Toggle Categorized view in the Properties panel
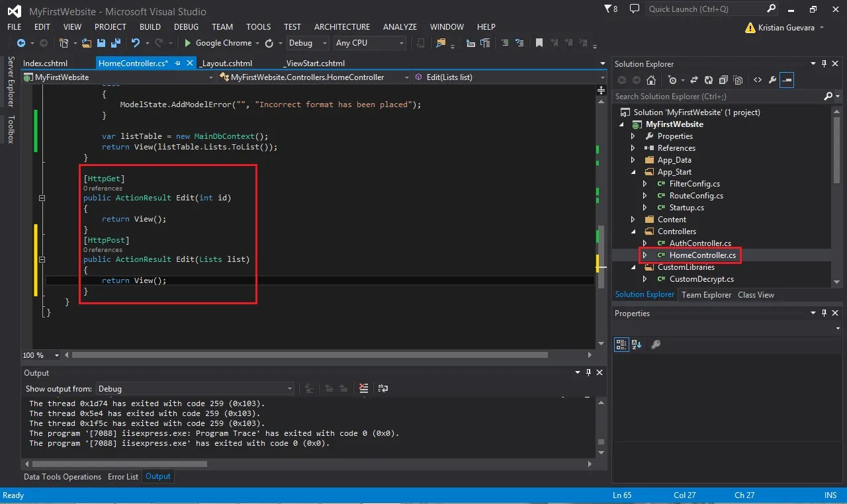 click(x=621, y=344)
